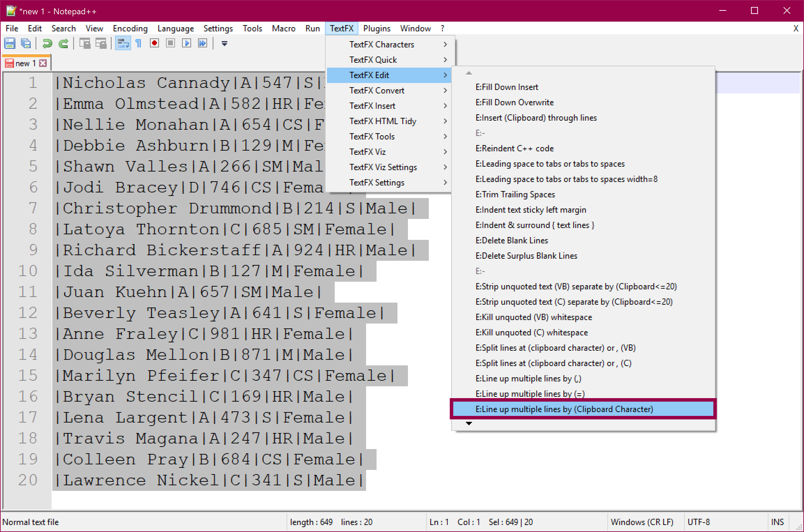Select Line up multiple lines by (Clipboard Character)
The height and width of the screenshot is (532, 804).
(x=564, y=409)
